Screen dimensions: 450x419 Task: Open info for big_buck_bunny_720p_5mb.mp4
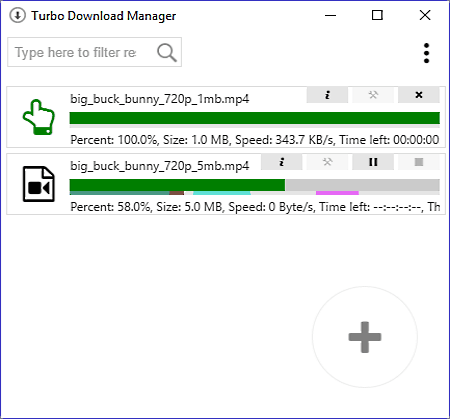pyautogui.click(x=282, y=162)
